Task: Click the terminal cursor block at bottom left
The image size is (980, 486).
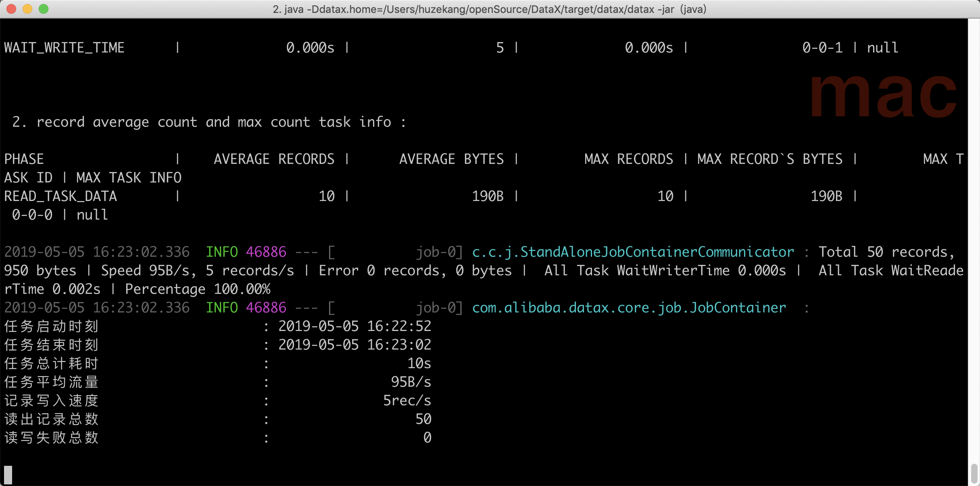Action: [x=8, y=475]
